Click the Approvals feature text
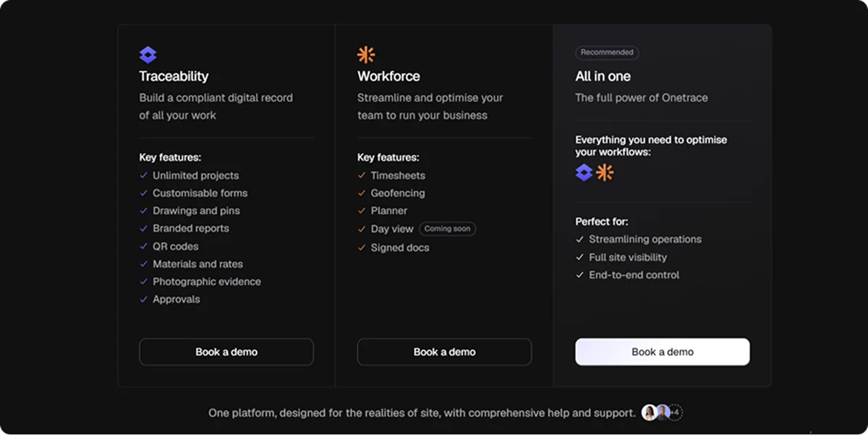This screenshot has height=435, width=868. [176, 299]
